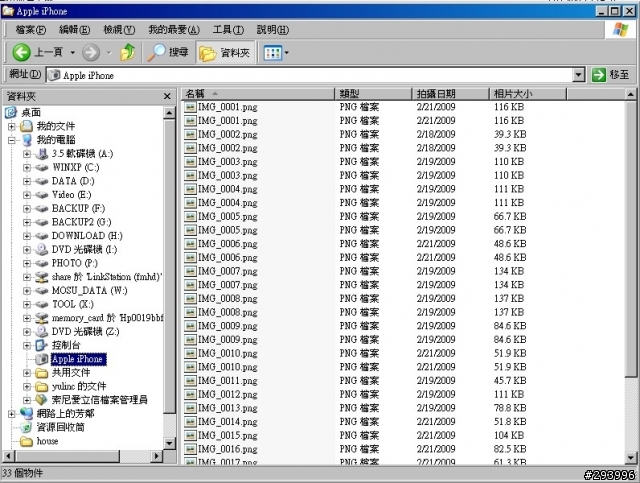Go up one folder level icon
Image resolution: width=640 pixels, height=483 pixels.
tap(128, 52)
